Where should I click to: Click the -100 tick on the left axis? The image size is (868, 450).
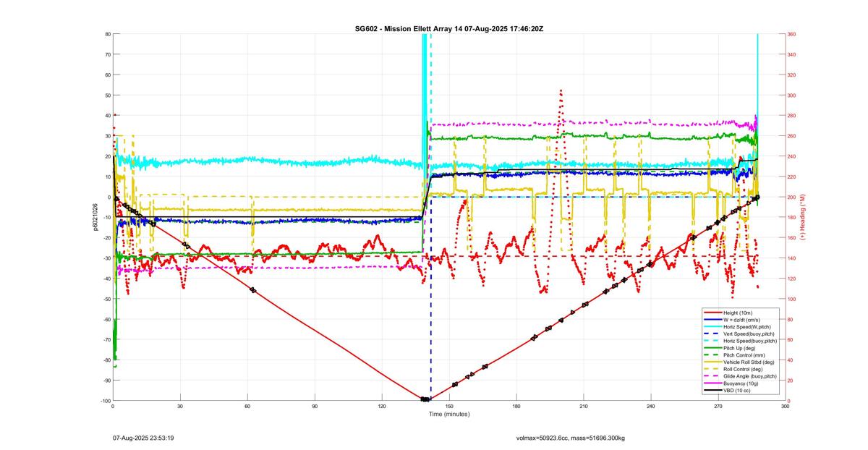click(105, 401)
